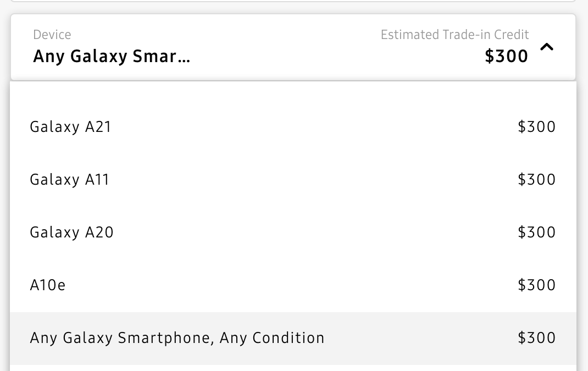Click the bold $300 estimated credit in the header

click(x=506, y=57)
